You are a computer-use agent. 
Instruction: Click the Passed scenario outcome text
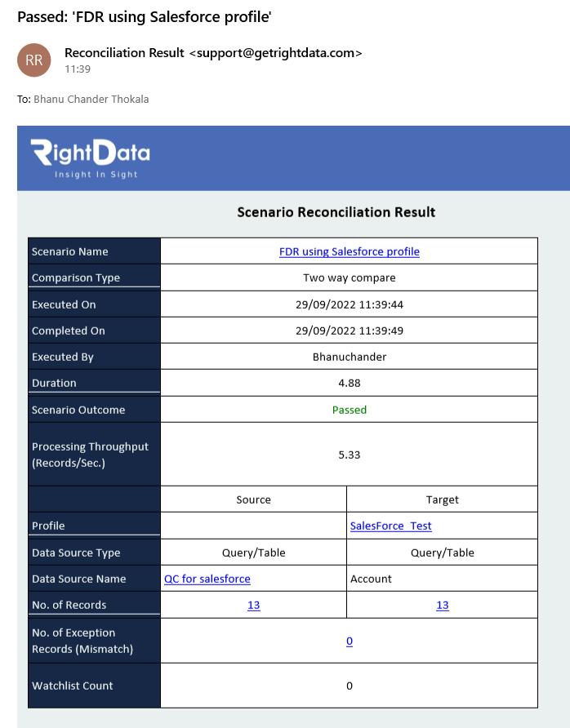click(x=350, y=410)
